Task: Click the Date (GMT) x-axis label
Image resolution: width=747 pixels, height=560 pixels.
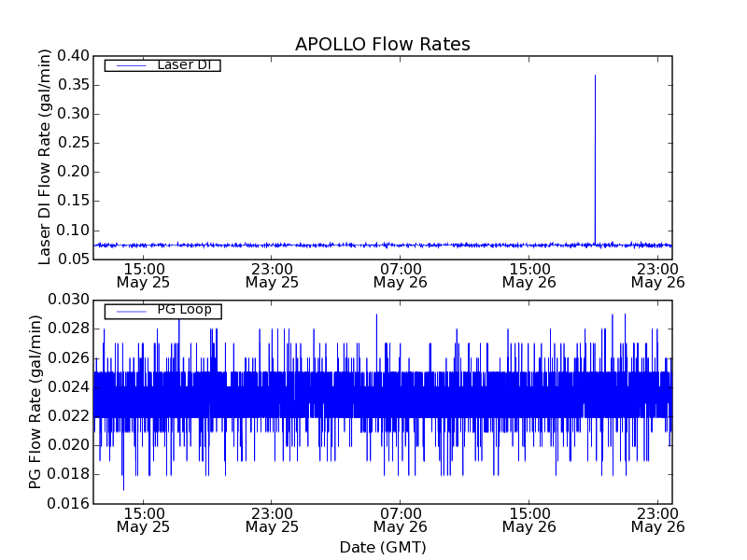Action: pos(382,547)
